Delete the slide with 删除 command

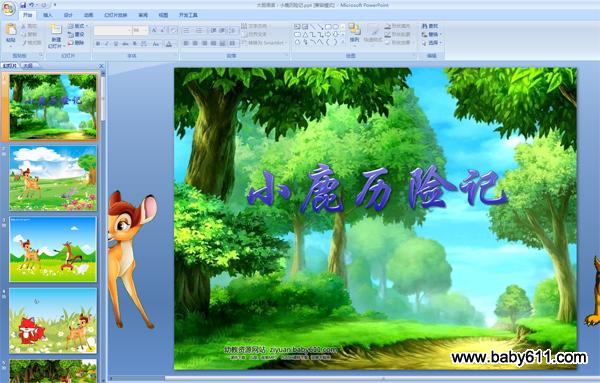pos(76,43)
